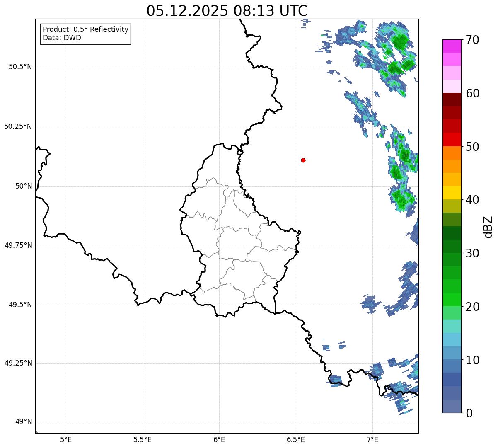This screenshot has width=498, height=448.
Task: Click the magenta 70 dBZ color swatch
Action: click(x=452, y=46)
